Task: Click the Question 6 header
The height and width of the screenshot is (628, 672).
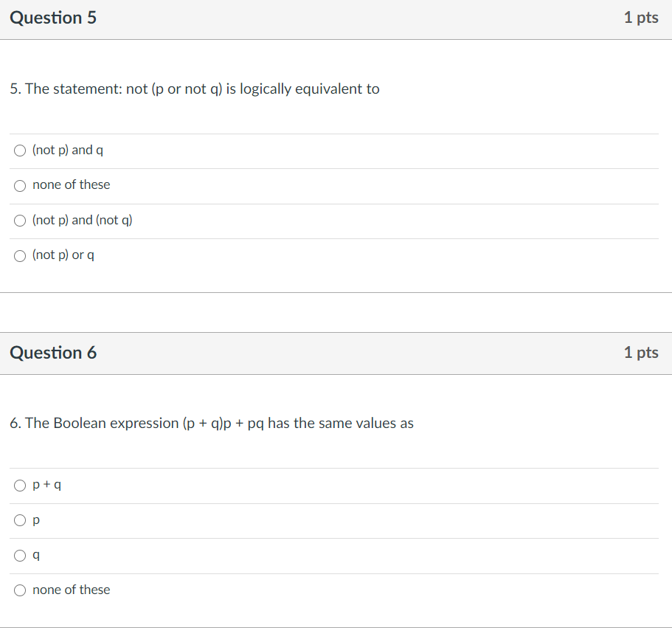Action: [x=53, y=353]
